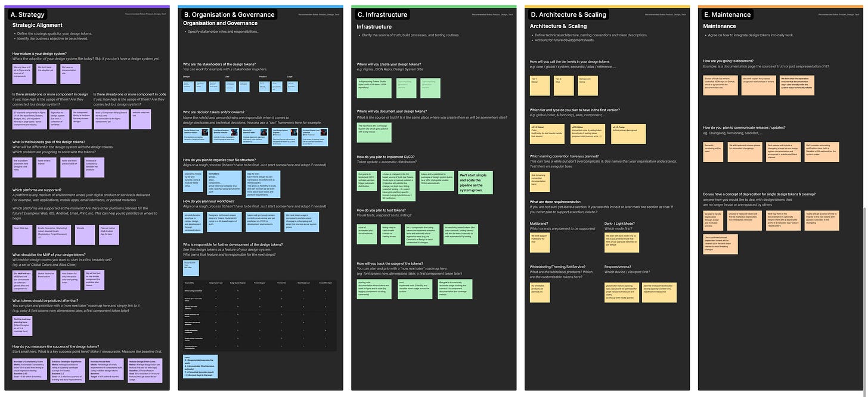Select the orange strip atop Architecture section
Image resolution: width=868 pixels, height=397 pixels.
pyautogui.click(x=607, y=5)
